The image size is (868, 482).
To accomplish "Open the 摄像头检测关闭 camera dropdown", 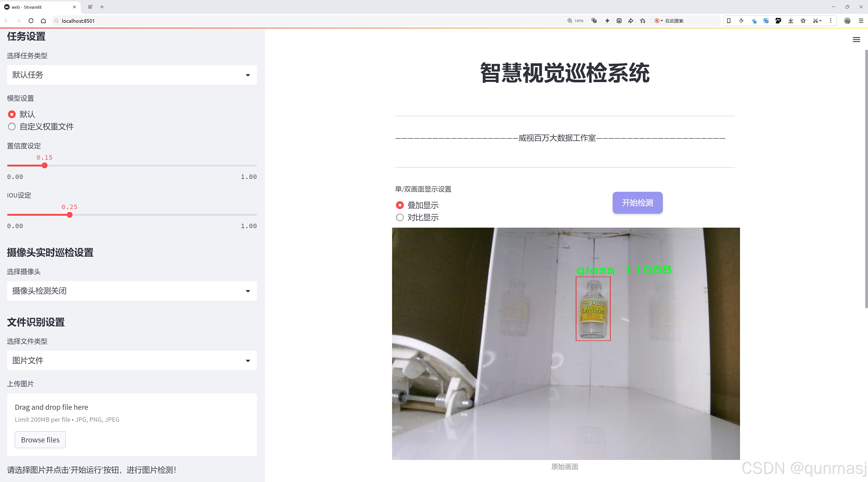I will coord(132,291).
